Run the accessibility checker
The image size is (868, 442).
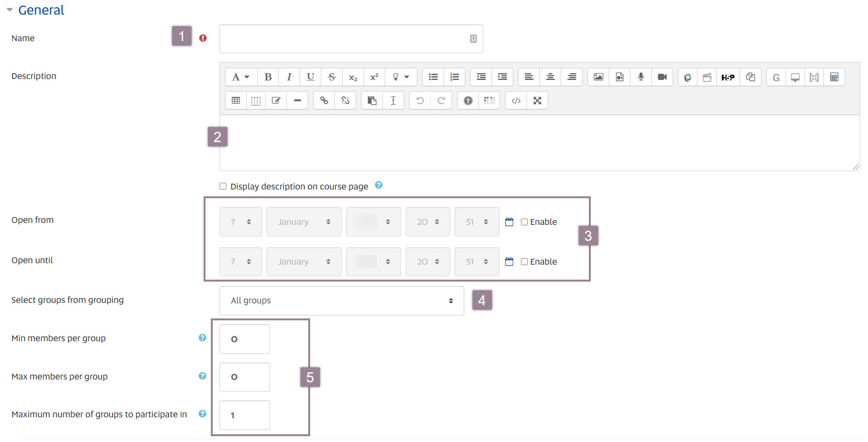coord(468,100)
